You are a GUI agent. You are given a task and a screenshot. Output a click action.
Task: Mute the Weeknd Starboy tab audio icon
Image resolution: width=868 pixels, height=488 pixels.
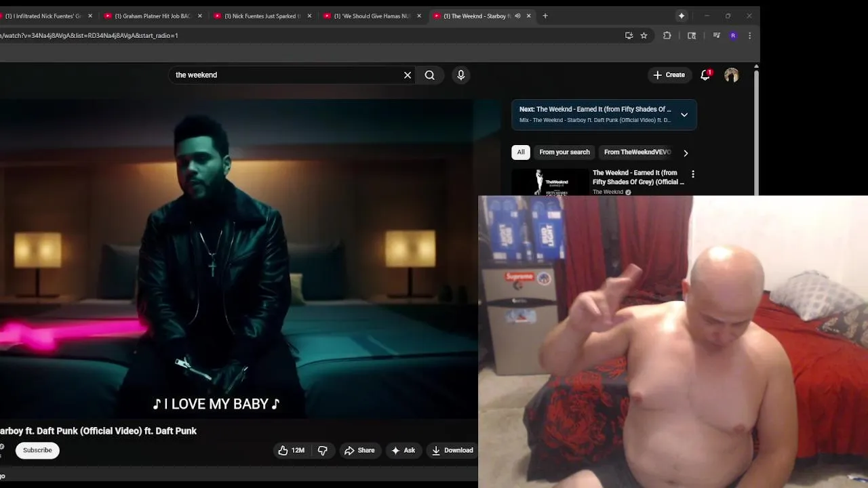pos(517,16)
